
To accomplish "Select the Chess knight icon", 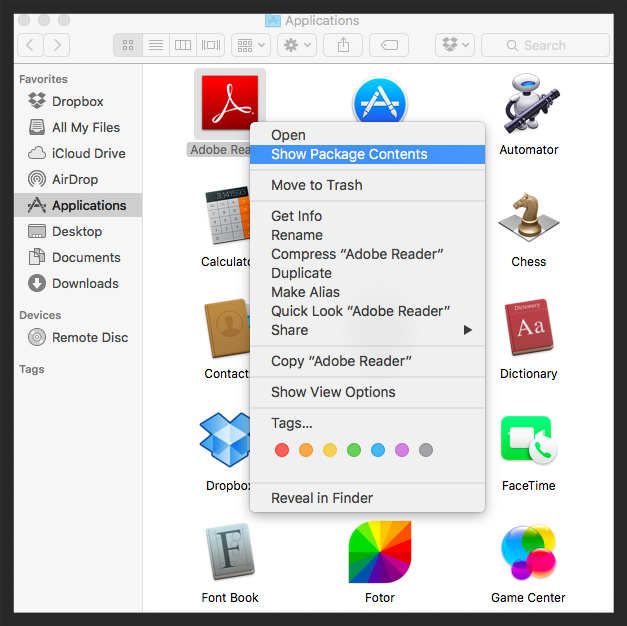I will (529, 216).
